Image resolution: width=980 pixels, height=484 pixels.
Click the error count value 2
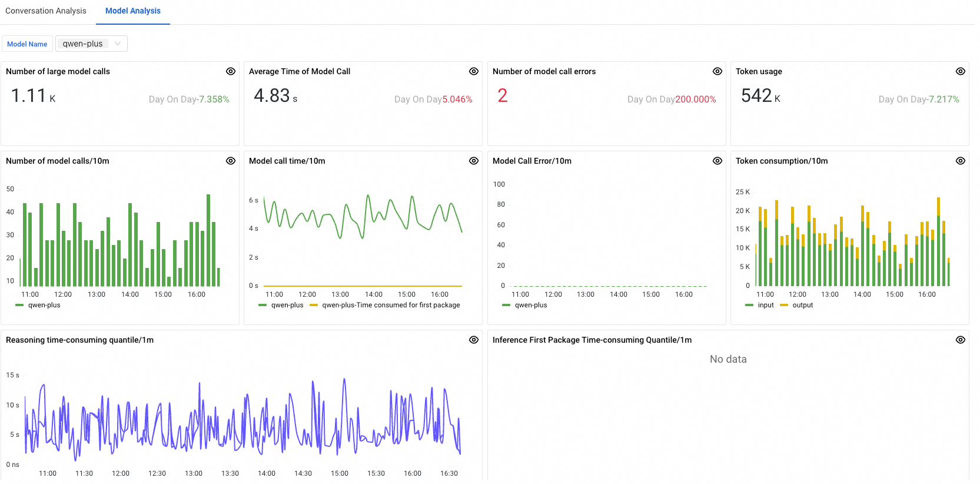[x=502, y=95]
